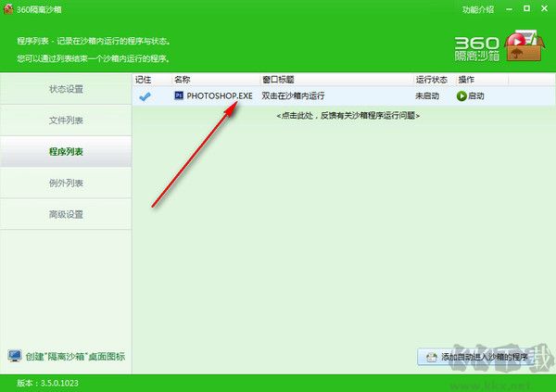Click the version 3.5.0.1023 status text
556x392 pixels.
click(x=47, y=383)
